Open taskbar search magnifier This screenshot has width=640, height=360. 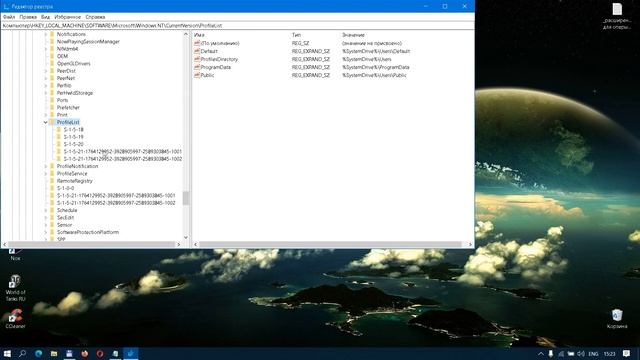22,353
